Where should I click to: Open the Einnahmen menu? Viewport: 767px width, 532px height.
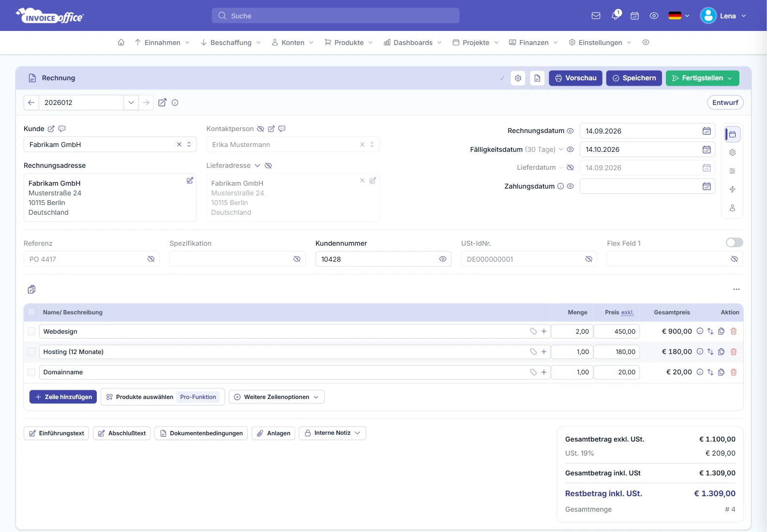pyautogui.click(x=162, y=43)
